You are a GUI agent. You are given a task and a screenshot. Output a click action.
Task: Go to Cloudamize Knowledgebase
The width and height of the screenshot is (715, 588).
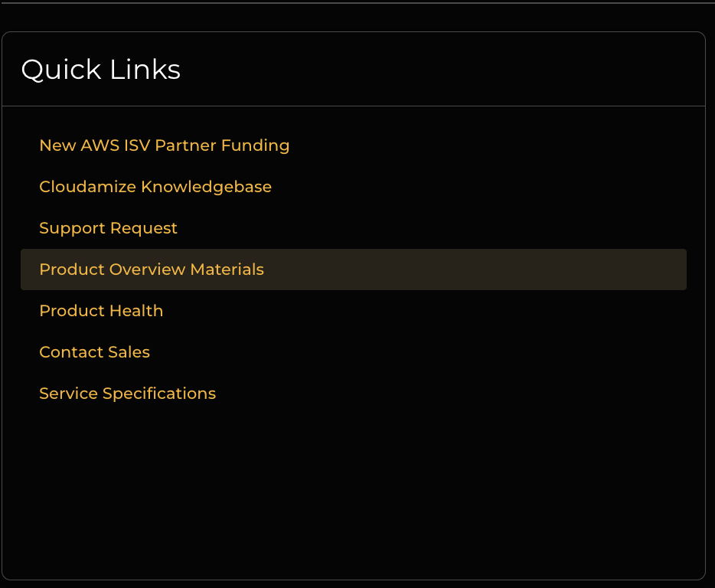pyautogui.click(x=155, y=187)
